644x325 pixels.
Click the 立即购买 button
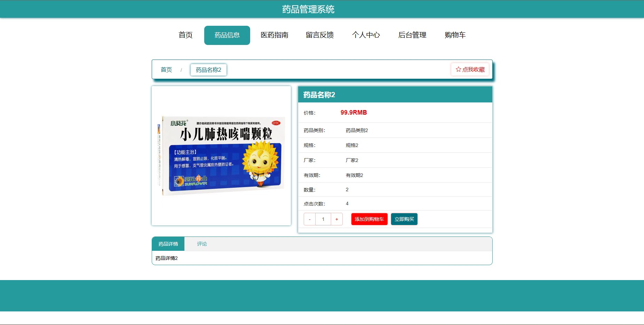point(404,219)
